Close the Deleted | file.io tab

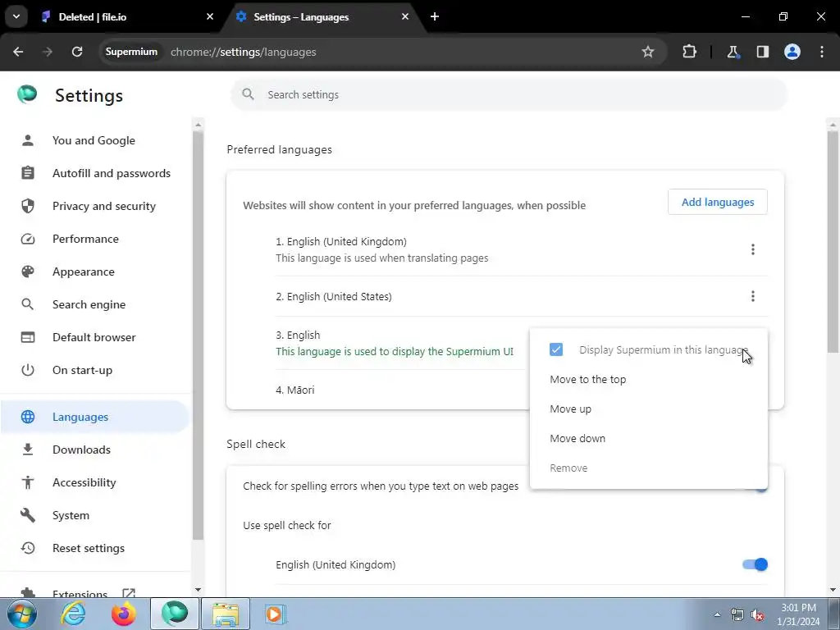(210, 16)
